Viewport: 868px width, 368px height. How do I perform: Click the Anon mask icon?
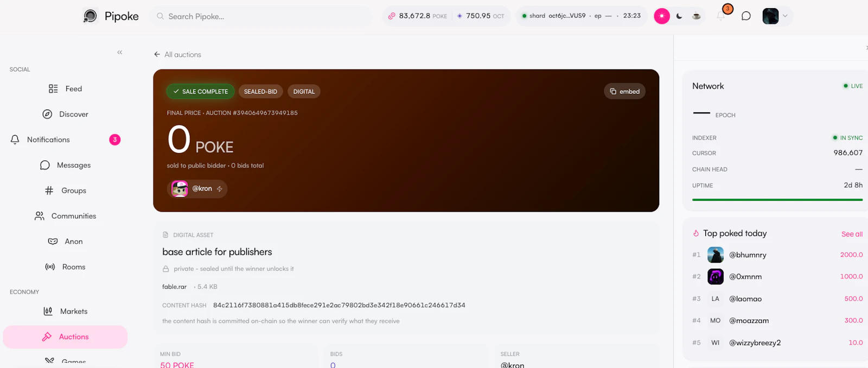[x=53, y=242]
